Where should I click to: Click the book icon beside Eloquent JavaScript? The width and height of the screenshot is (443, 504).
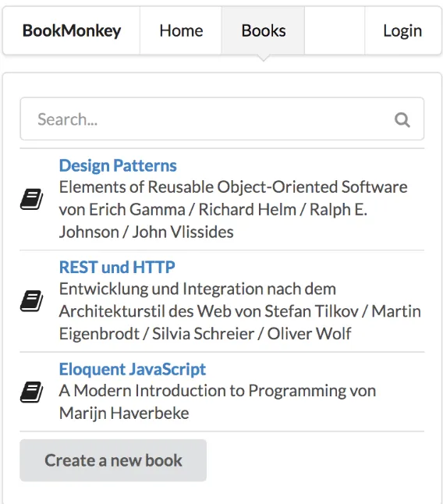(31, 392)
